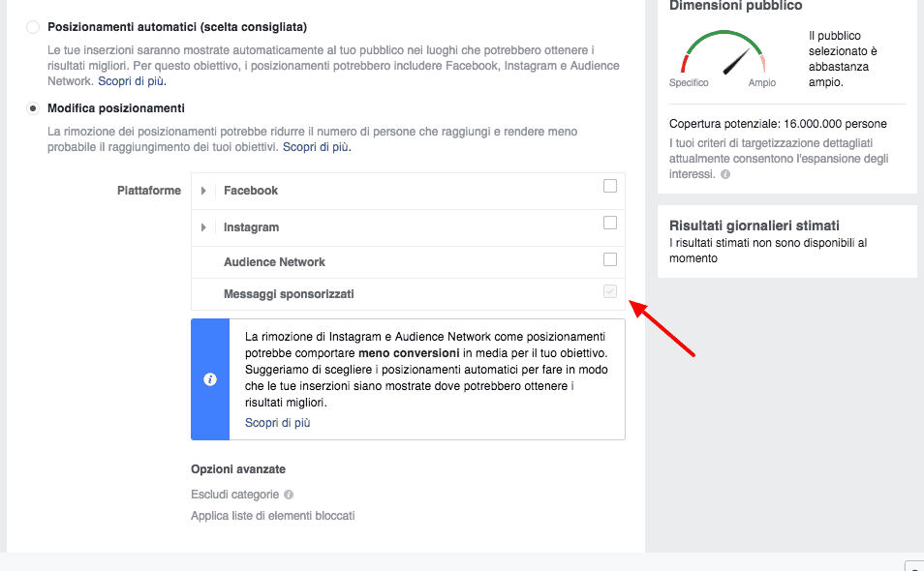This screenshot has height=571, width=924.
Task: Click Risultati giornalieri stimati heading
Action: click(755, 225)
